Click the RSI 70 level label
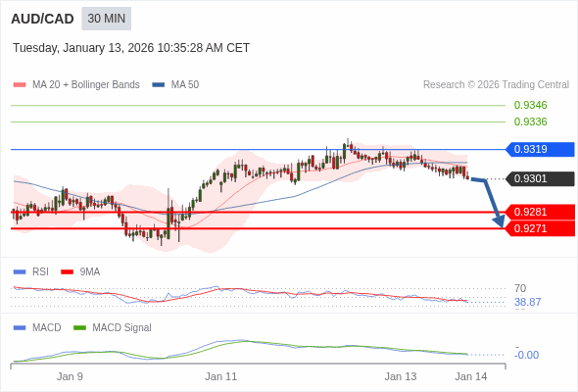This screenshot has width=578, height=392. point(520,288)
